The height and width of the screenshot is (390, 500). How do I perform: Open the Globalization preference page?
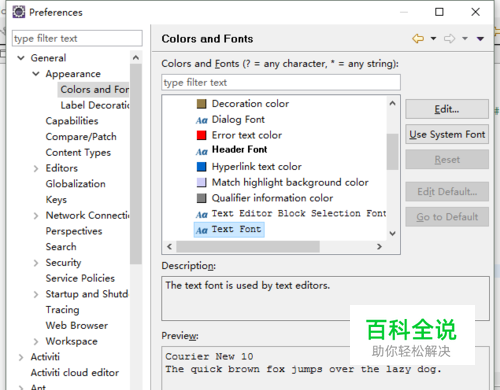pos(75,184)
